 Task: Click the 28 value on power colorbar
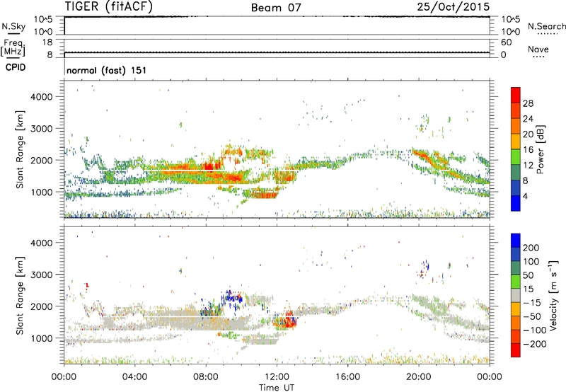point(528,103)
